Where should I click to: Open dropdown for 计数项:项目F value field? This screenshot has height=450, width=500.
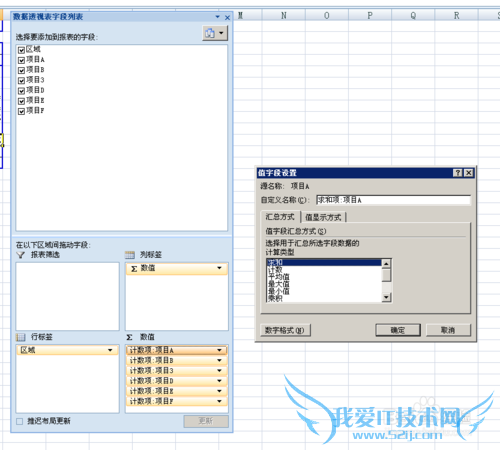[219, 401]
